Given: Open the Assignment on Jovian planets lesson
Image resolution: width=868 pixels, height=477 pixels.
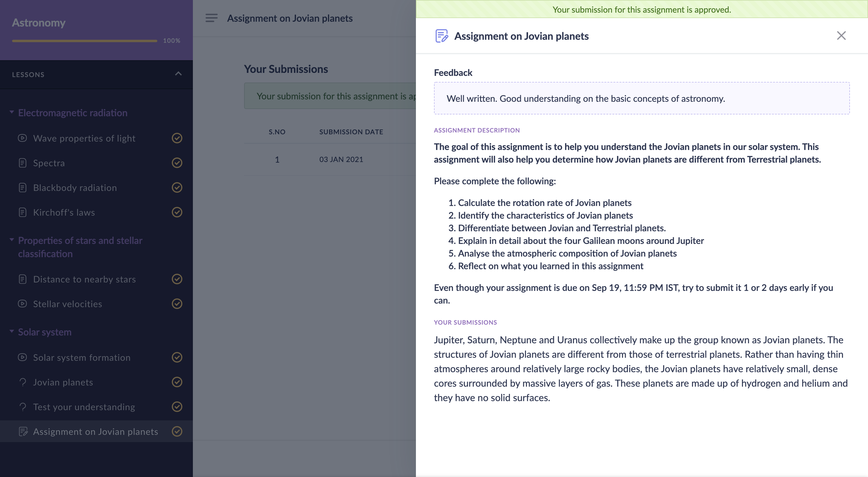Looking at the screenshot, I should point(95,431).
